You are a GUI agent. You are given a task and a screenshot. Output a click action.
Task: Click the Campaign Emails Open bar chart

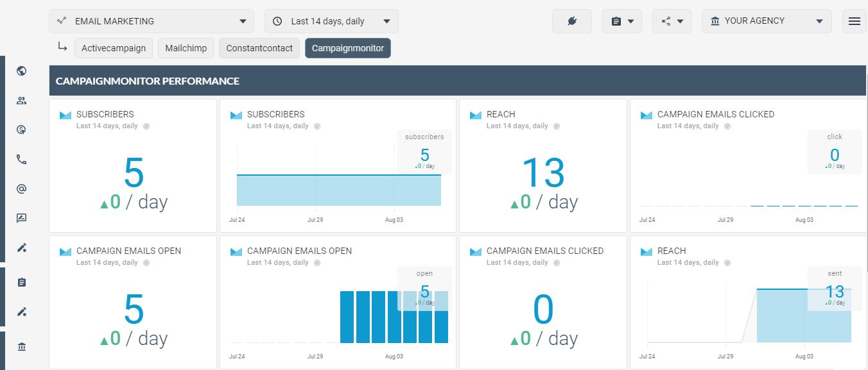394,317
